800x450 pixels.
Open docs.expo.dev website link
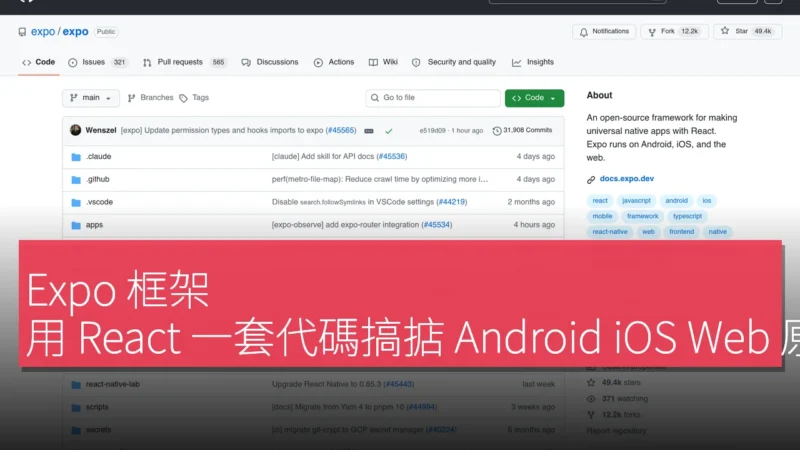[627, 179]
